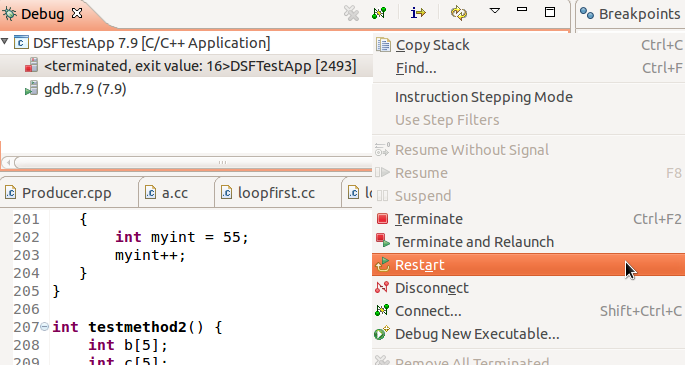Click the Suspend pause icon in menu
The width and height of the screenshot is (685, 365).
[x=382, y=196]
